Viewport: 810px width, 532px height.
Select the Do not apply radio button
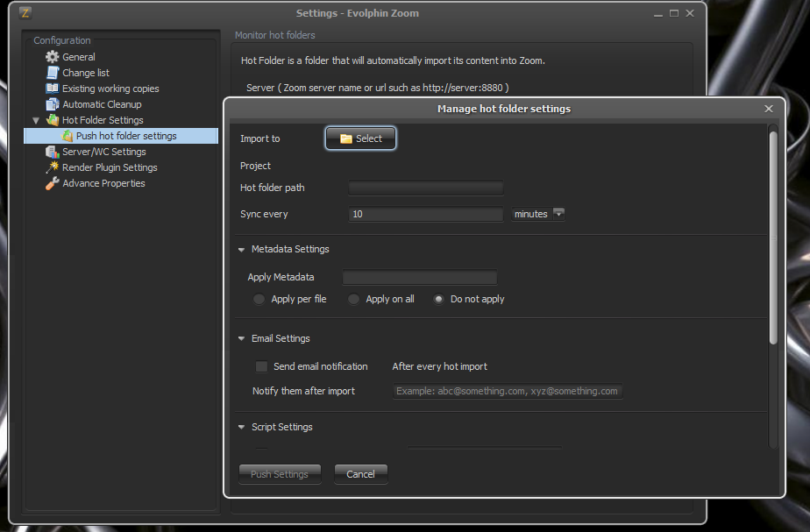click(438, 299)
